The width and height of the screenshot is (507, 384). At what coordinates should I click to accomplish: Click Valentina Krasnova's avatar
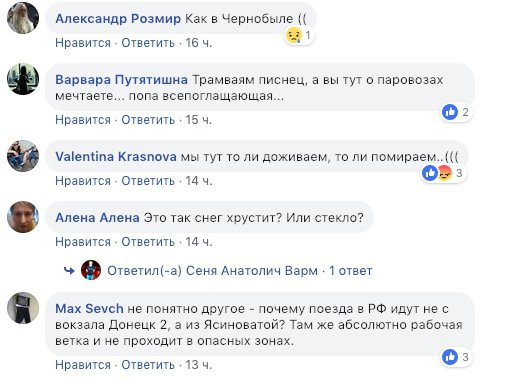tap(23, 156)
